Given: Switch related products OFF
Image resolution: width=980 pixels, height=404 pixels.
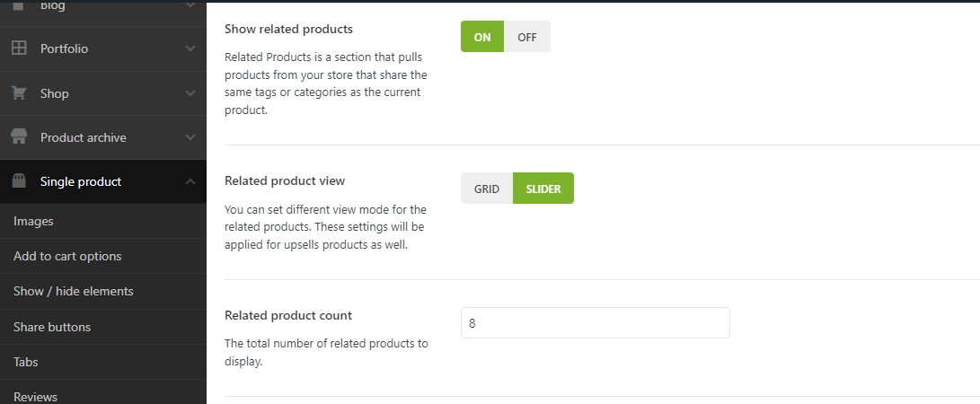Looking at the screenshot, I should click(x=527, y=37).
